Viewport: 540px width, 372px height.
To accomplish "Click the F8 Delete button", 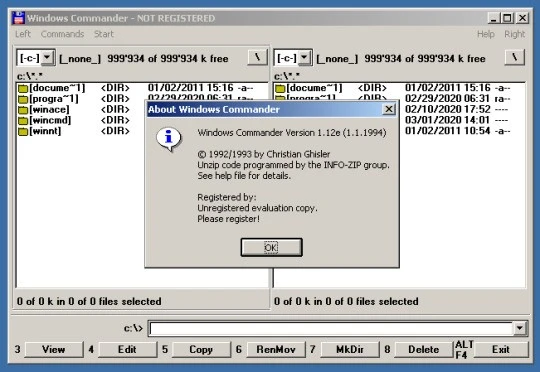I will click(x=424, y=350).
